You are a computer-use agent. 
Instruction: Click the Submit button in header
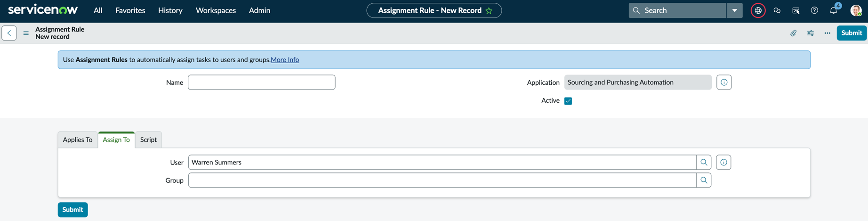(x=852, y=33)
